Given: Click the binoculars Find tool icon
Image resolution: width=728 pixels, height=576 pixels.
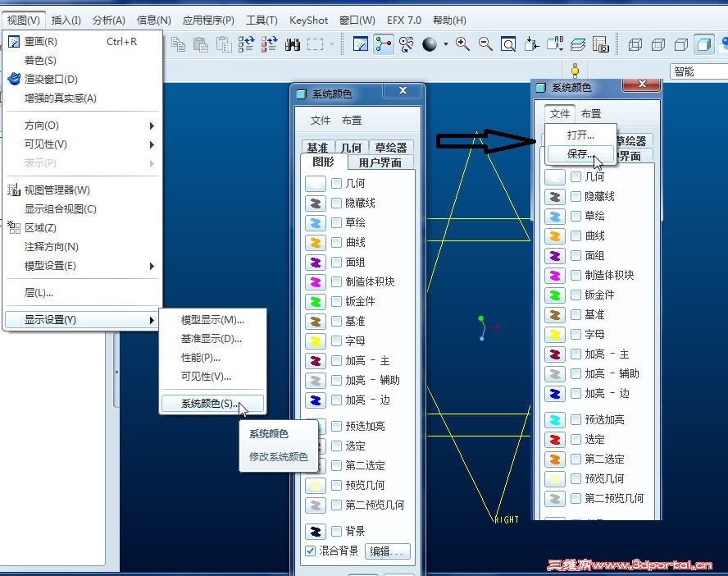Looking at the screenshot, I should [x=292, y=44].
